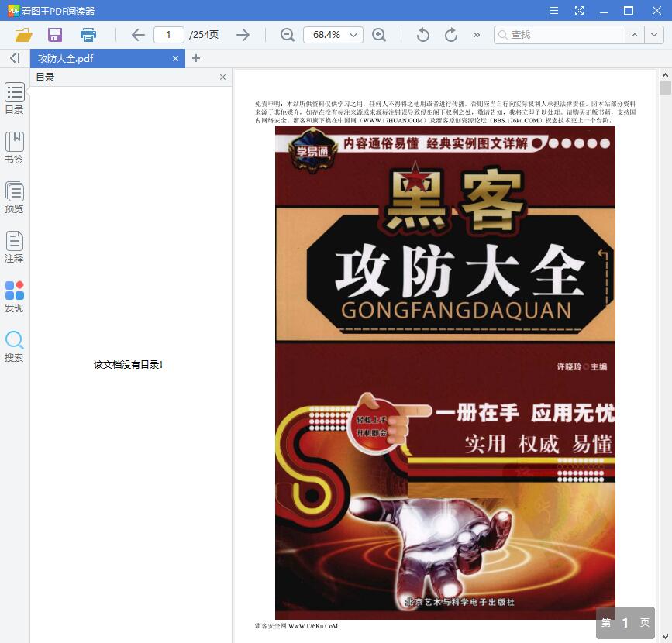The height and width of the screenshot is (643, 672).
Task: Rotate page counterclockwise
Action: coord(422,35)
